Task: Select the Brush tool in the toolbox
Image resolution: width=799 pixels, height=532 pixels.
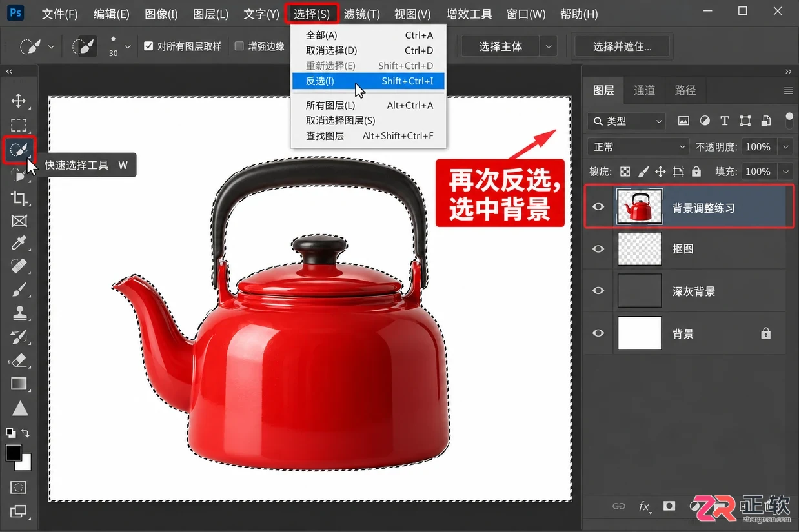Action: [19, 290]
